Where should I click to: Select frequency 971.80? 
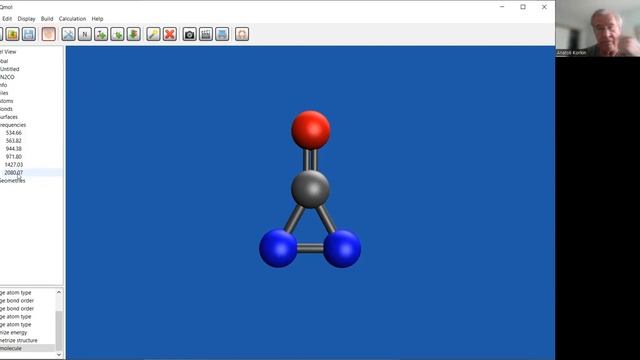coord(13,157)
